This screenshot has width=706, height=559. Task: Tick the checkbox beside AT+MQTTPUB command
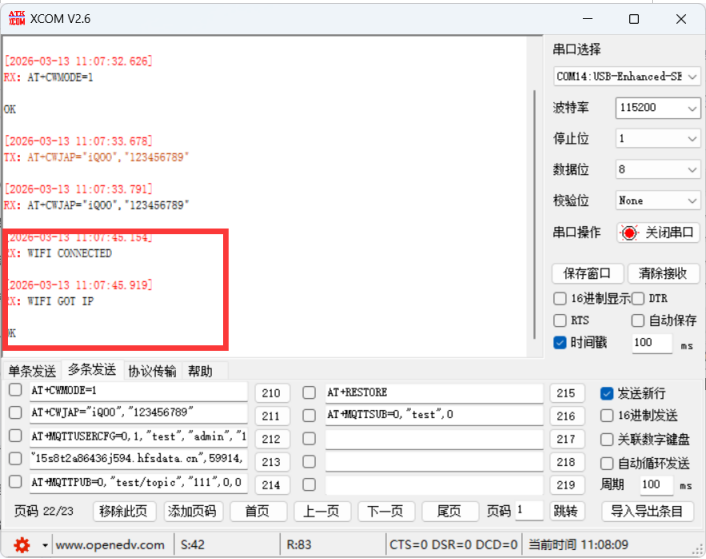click(15, 482)
